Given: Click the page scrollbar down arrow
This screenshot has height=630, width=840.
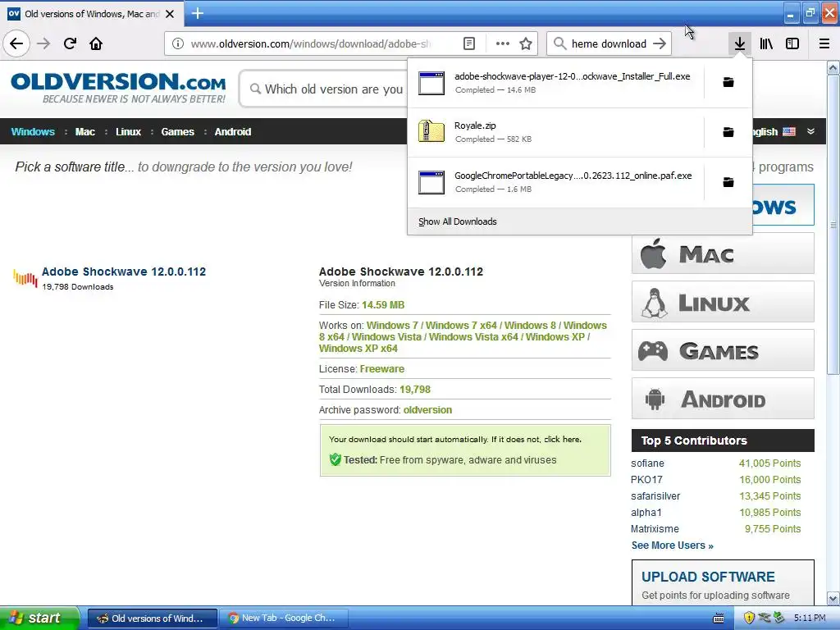Looking at the screenshot, I should (x=833, y=598).
